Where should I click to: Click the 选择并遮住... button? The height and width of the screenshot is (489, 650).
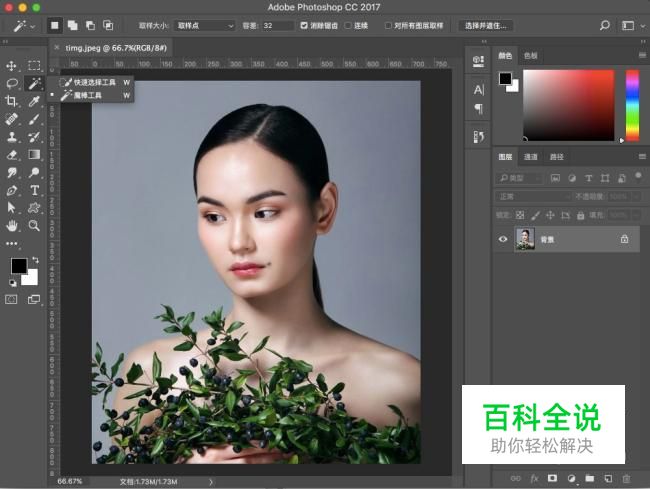tap(486, 25)
